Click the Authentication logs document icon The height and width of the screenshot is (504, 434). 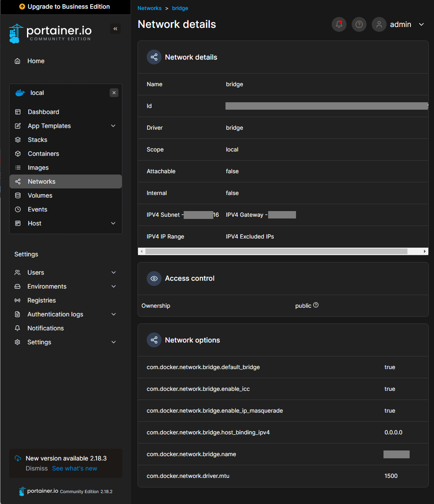pos(18,314)
